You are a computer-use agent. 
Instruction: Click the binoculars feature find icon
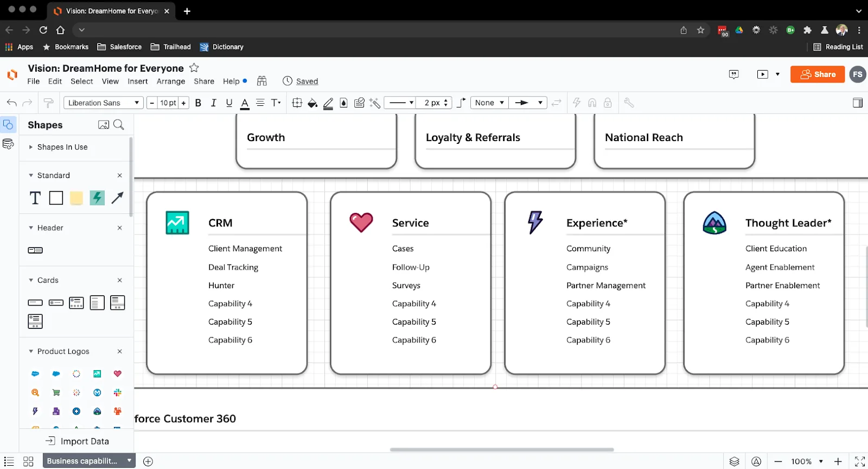click(262, 81)
